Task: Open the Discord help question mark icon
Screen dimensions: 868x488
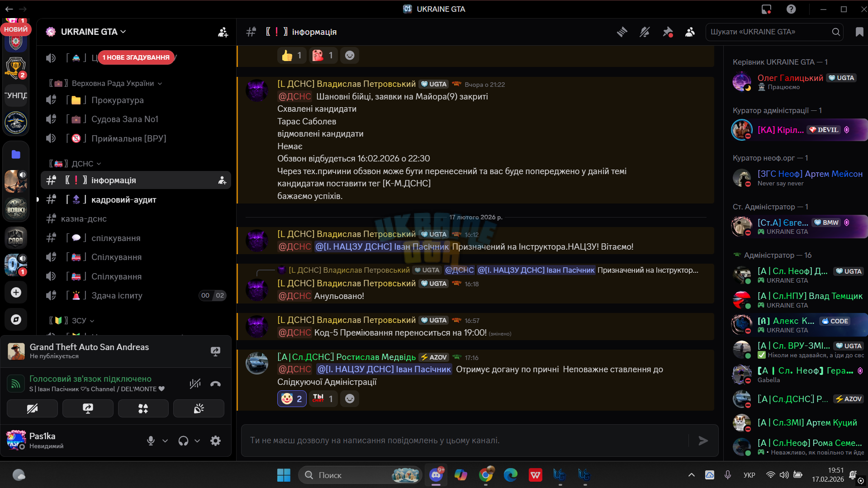Action: coord(791,9)
